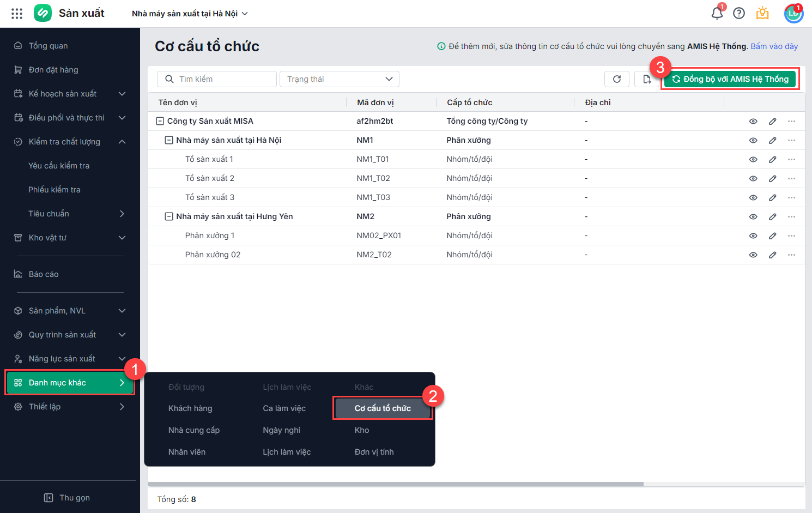Open more options for Phân xưởng 02

[x=792, y=255]
